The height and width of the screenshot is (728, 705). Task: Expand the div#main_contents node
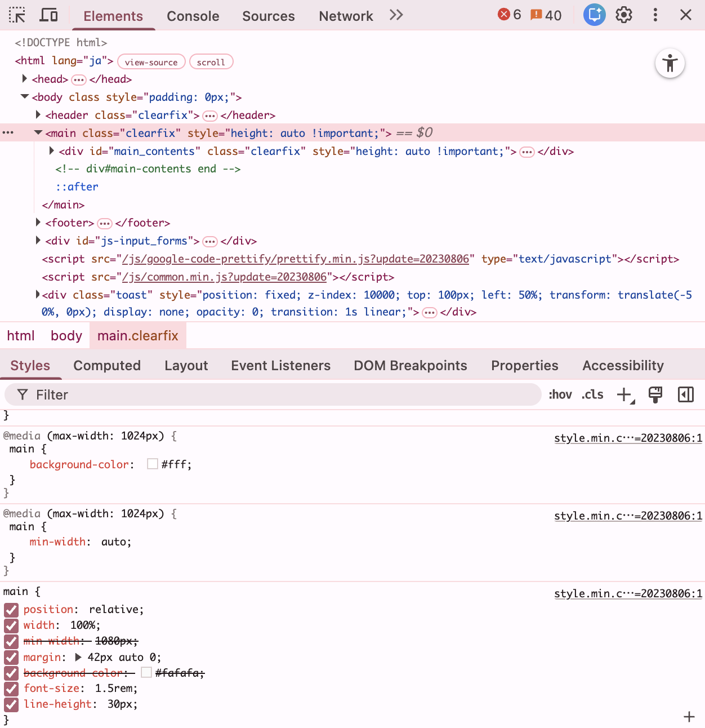pos(52,151)
